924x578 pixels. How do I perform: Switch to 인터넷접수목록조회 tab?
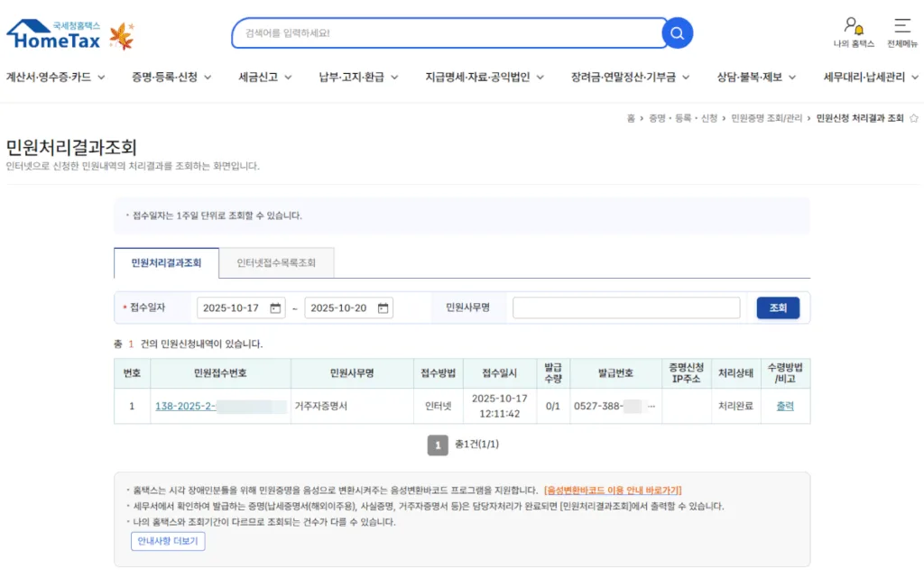click(276, 263)
